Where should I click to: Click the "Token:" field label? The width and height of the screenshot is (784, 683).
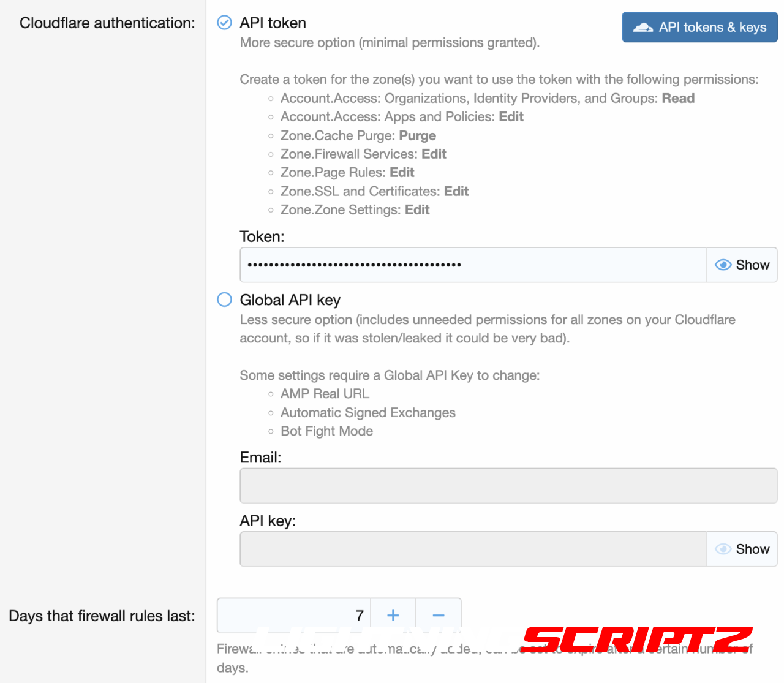click(262, 236)
